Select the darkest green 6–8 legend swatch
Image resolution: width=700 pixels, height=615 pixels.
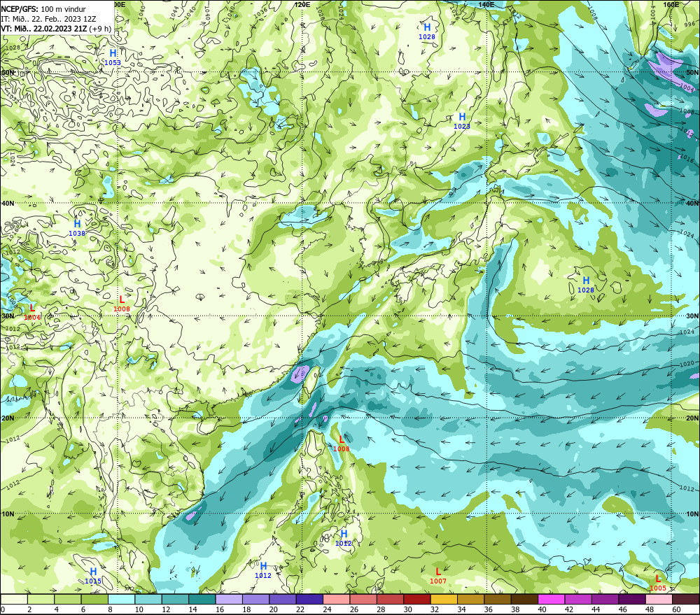[x=94, y=599]
